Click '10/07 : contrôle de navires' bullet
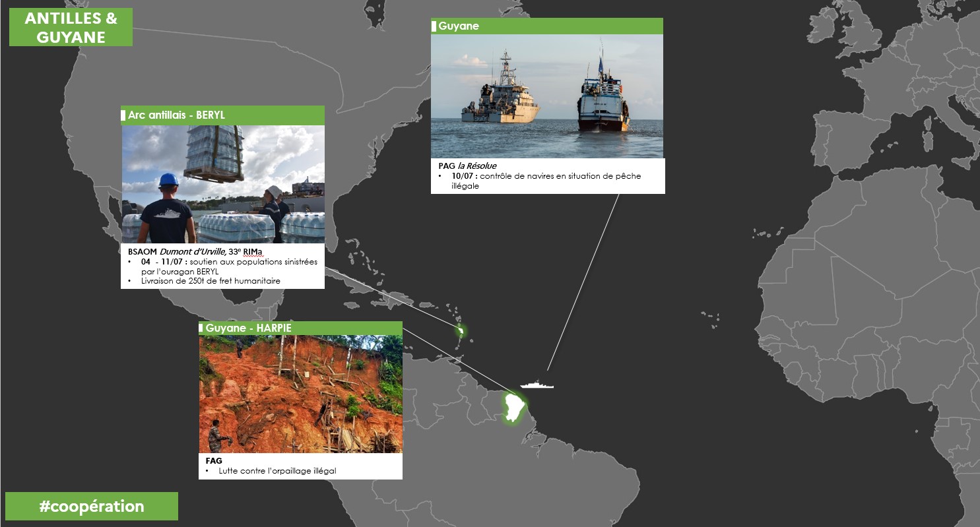Viewport: 980px width, 527px height. click(546, 181)
